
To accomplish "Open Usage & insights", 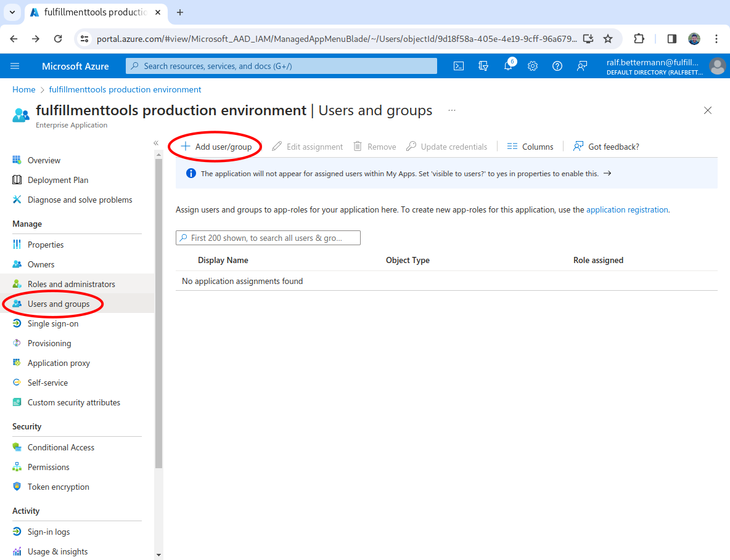I will coord(57,551).
